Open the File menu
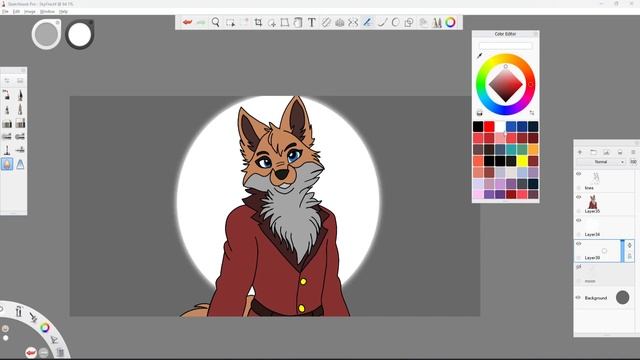 [5, 11]
